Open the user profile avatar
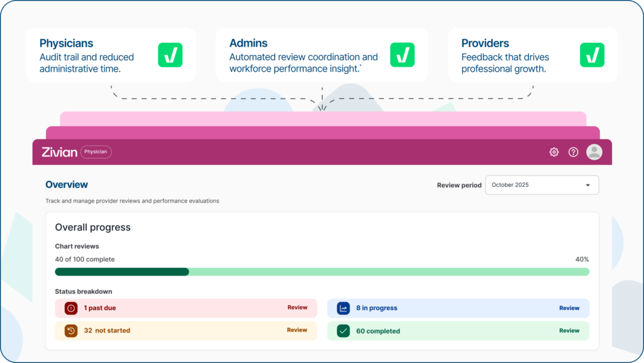Image resolution: width=644 pixels, height=363 pixels. [x=594, y=152]
